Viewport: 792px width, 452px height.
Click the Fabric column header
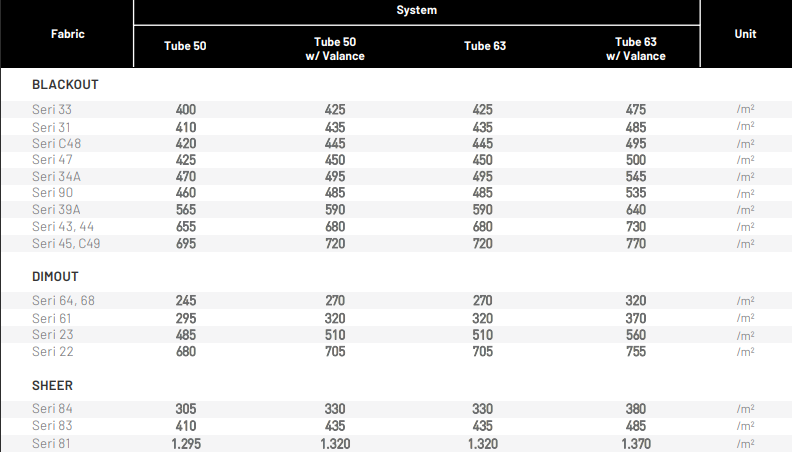click(x=68, y=34)
